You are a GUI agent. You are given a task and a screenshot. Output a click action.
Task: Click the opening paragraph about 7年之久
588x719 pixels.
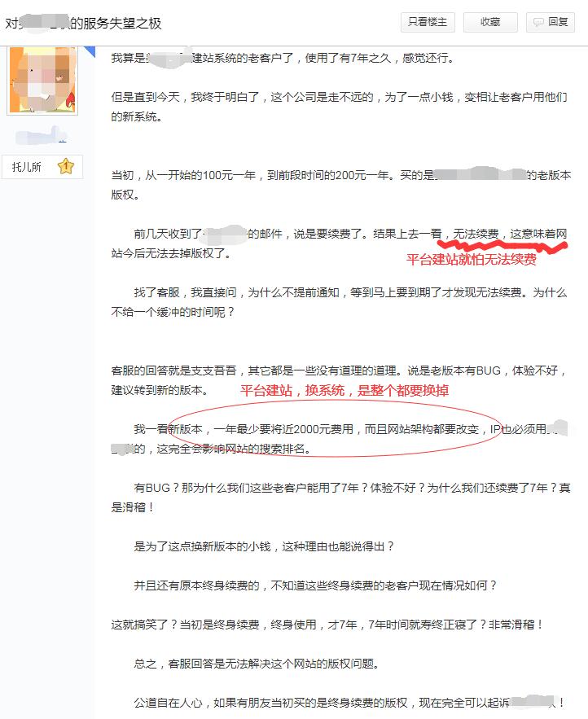(x=283, y=58)
